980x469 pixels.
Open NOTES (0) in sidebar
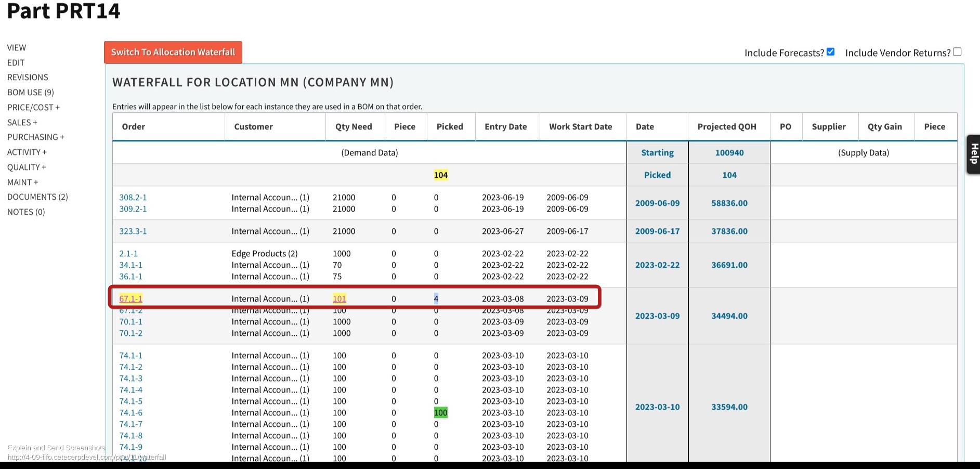click(x=26, y=212)
